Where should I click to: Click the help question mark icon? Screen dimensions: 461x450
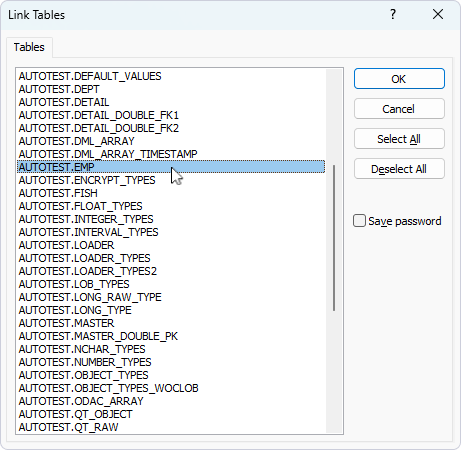point(393,14)
